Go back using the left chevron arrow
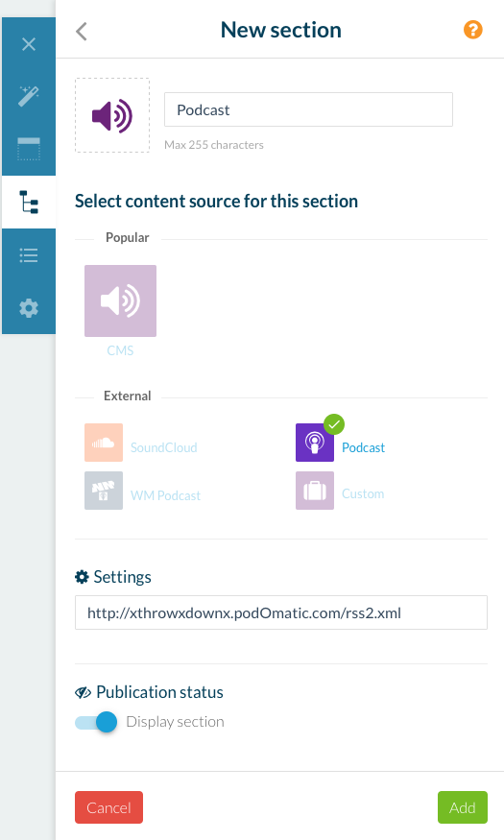Screen dimensions: 504x840 pyautogui.click(x=82, y=31)
